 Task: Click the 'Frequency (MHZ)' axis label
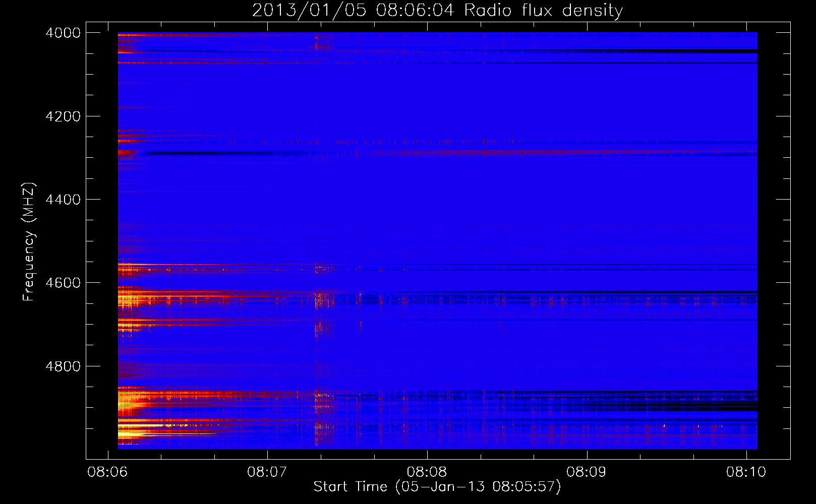pos(29,242)
